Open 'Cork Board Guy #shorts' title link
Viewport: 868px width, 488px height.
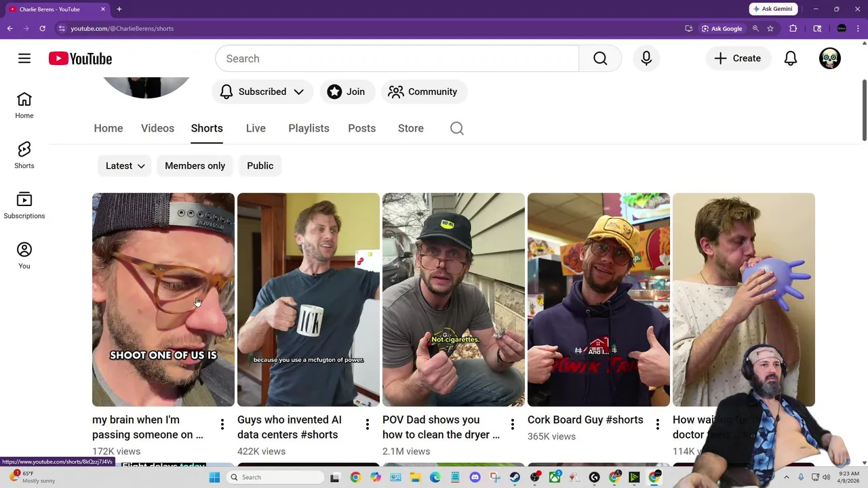click(x=585, y=420)
